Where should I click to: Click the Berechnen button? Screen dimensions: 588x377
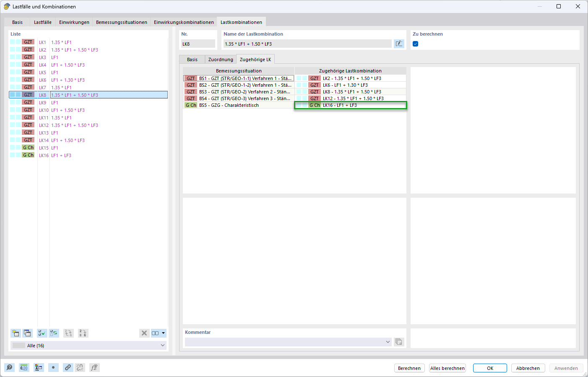[409, 368]
